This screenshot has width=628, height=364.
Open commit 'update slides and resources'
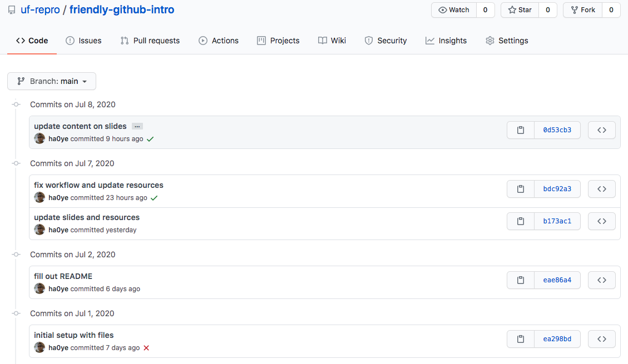tap(87, 218)
